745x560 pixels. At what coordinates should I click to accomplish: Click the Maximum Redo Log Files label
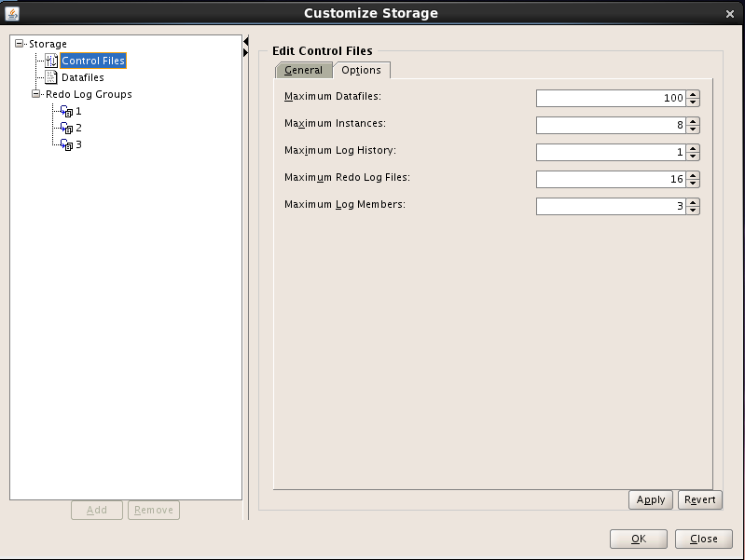pos(347,178)
